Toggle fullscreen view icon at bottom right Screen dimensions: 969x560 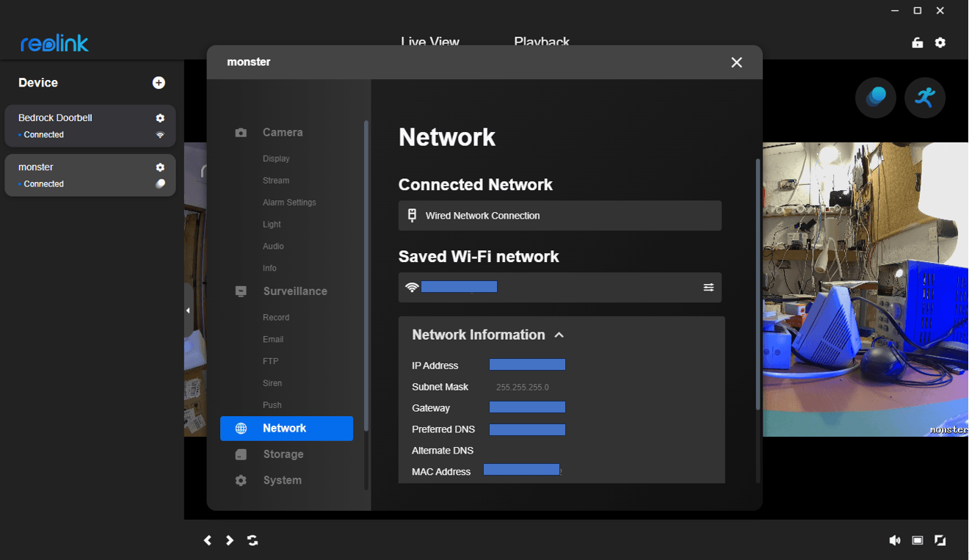pos(940,540)
